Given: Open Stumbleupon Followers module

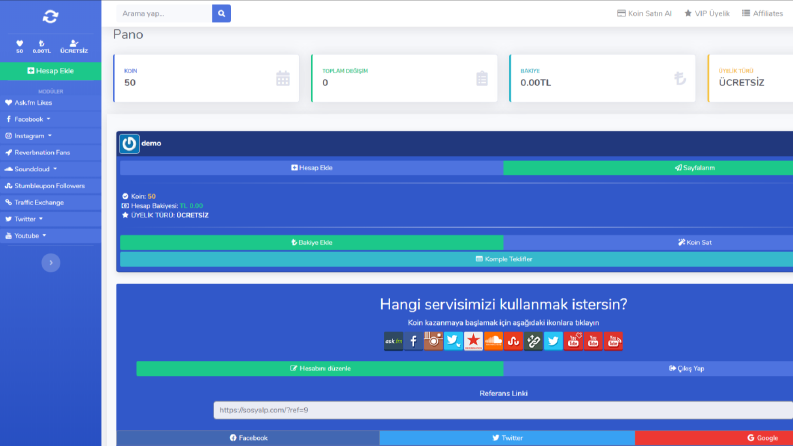Looking at the screenshot, I should pyautogui.click(x=51, y=186).
